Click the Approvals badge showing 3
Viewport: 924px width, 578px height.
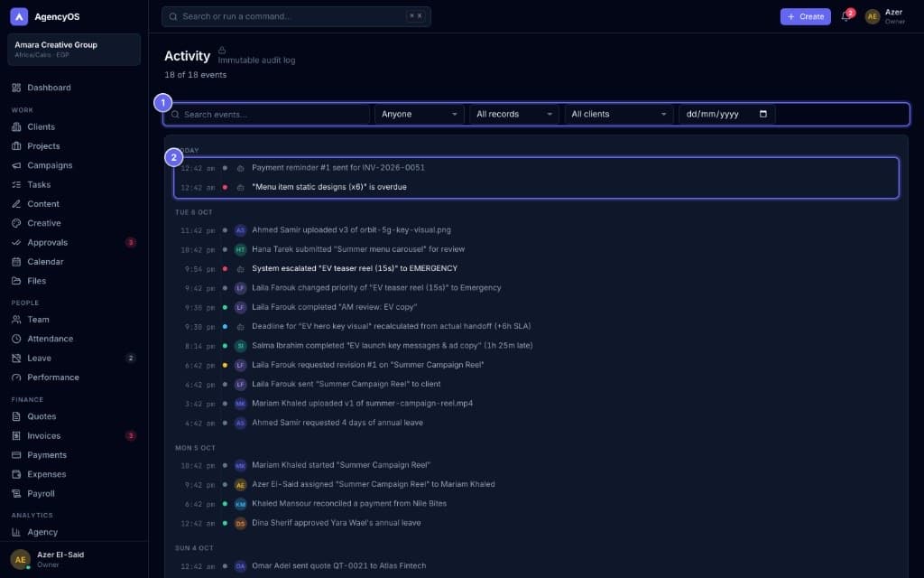point(131,242)
